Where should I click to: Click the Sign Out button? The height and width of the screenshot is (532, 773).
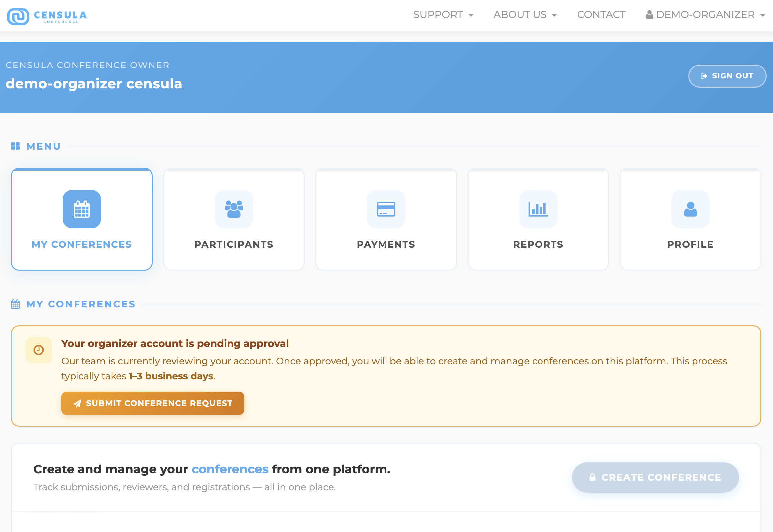727,76
